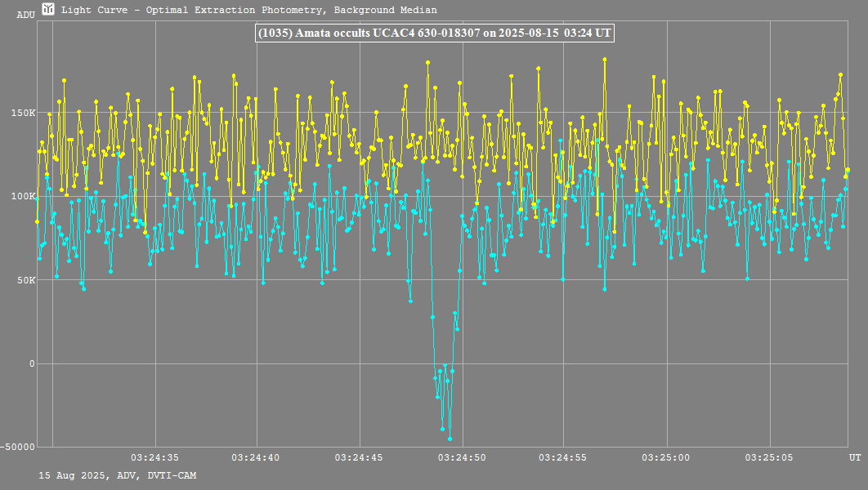Click the Light Curve window icon
Viewport: 868px width, 490px height.
pyautogui.click(x=48, y=10)
